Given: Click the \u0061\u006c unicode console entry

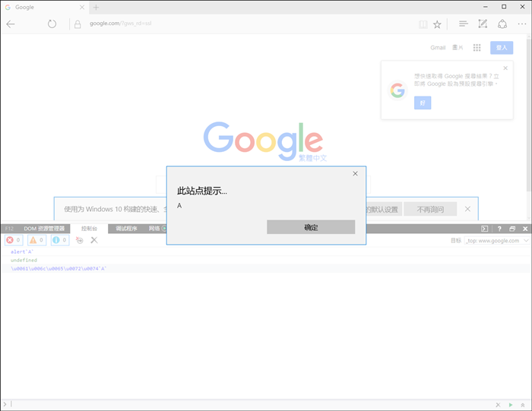Looking at the screenshot, I should (59, 269).
